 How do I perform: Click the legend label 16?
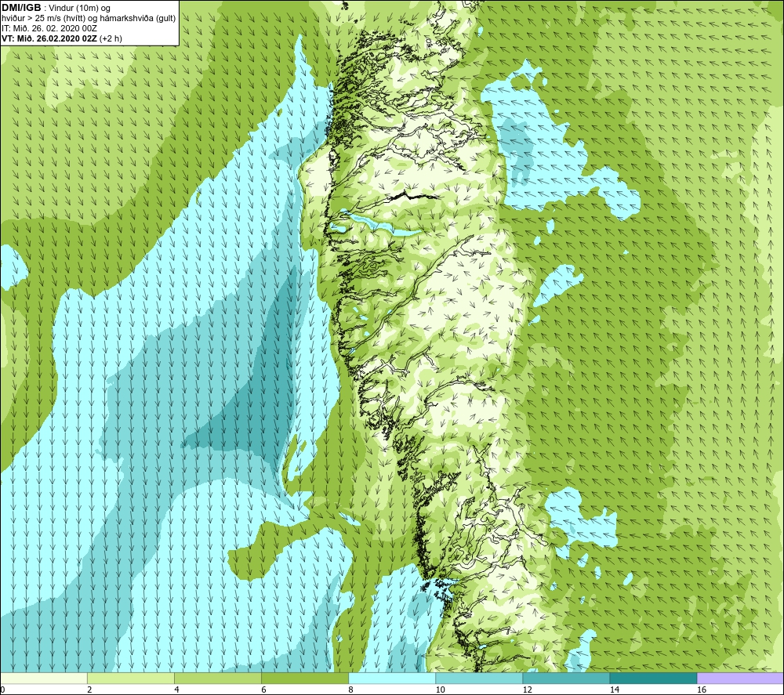click(702, 690)
